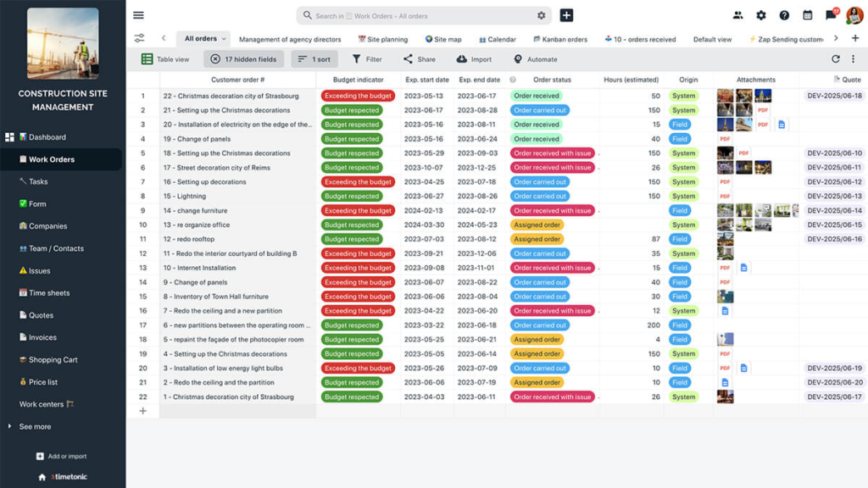Click the view settings sliders icon
The width and height of the screenshot is (868, 488).
pyautogui.click(x=140, y=38)
